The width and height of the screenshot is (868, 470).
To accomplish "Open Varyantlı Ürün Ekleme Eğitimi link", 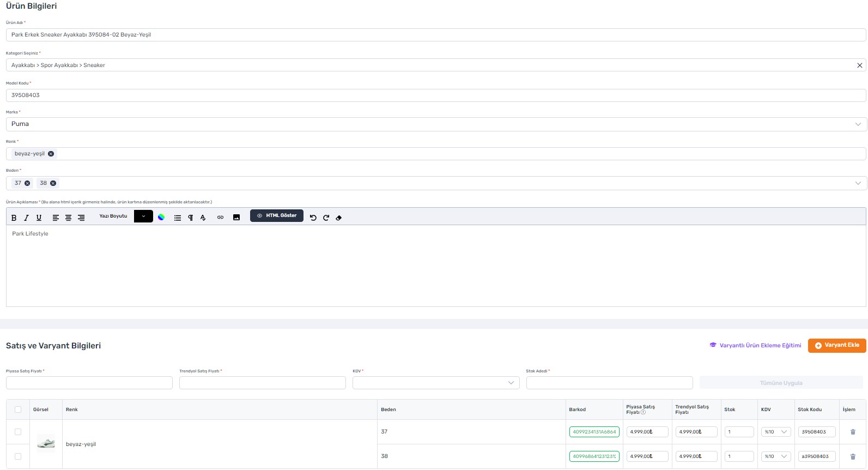I will (x=755, y=346).
